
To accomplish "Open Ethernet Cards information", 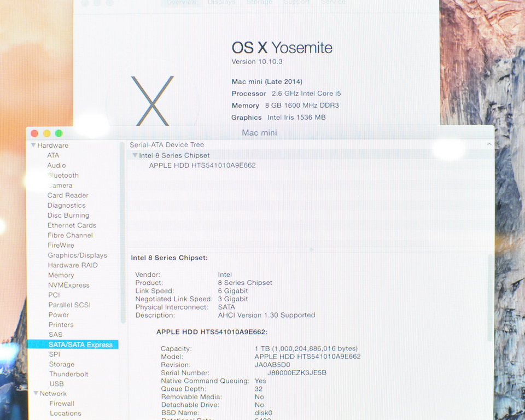I will pyautogui.click(x=72, y=225).
